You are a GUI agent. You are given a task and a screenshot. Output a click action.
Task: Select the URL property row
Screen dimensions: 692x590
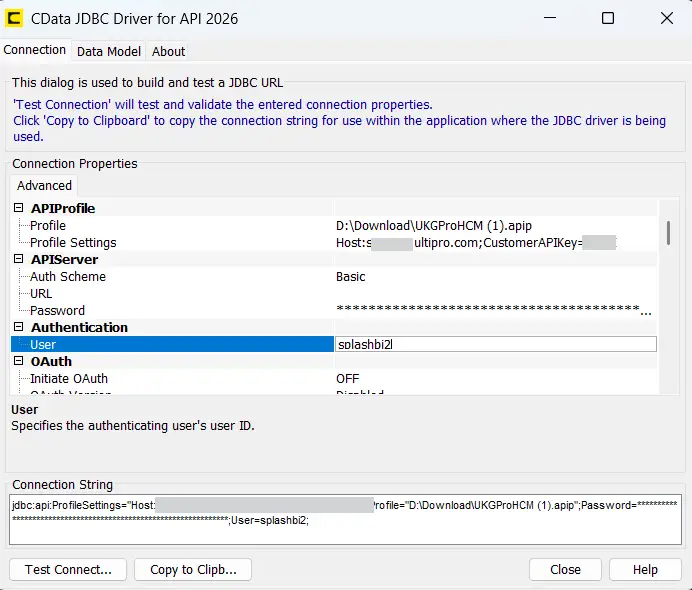click(334, 293)
